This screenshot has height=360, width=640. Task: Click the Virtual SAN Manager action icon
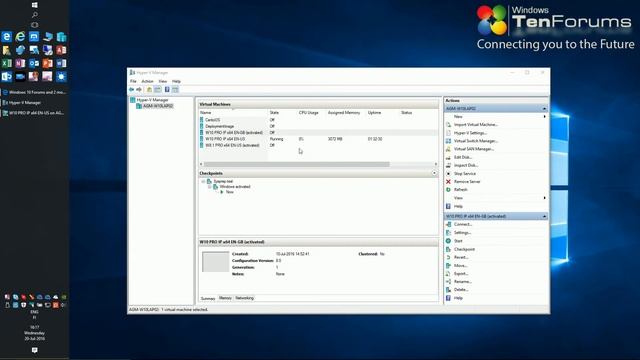click(x=448, y=149)
